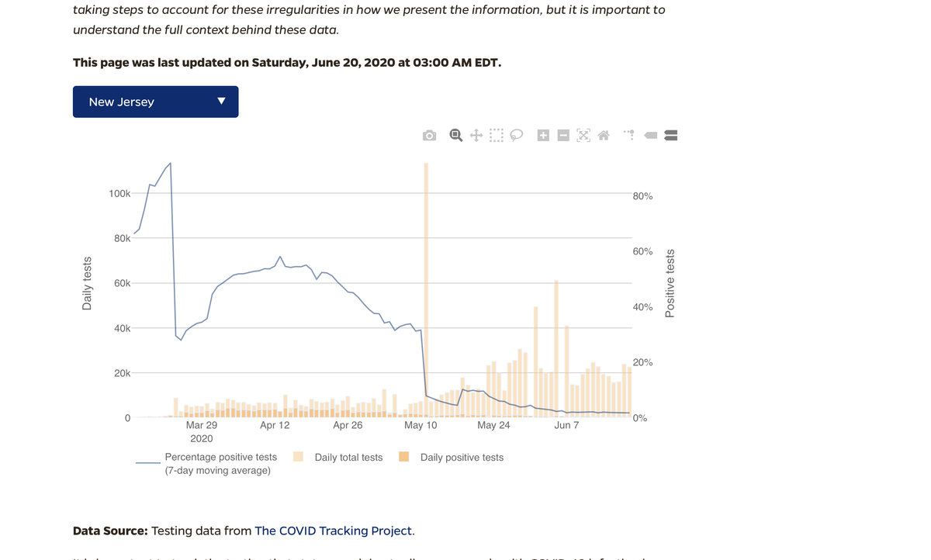The image size is (931, 560).
Task: Pick the Lasso Select tool
Action: click(517, 136)
